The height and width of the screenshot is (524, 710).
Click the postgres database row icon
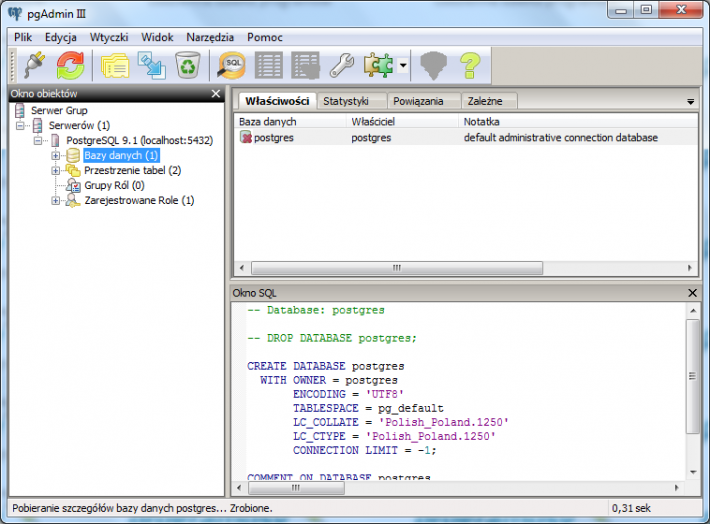(x=246, y=137)
